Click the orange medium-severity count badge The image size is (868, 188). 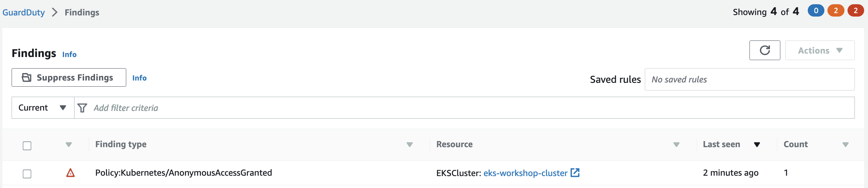tap(836, 11)
